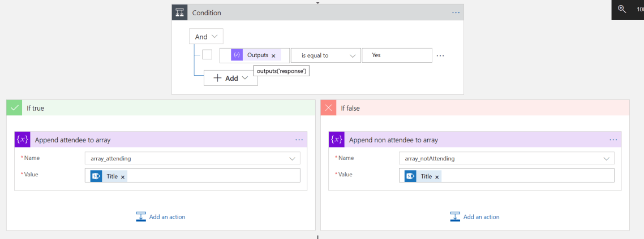Click the red If false X icon
This screenshot has width=644, height=239.
329,108
